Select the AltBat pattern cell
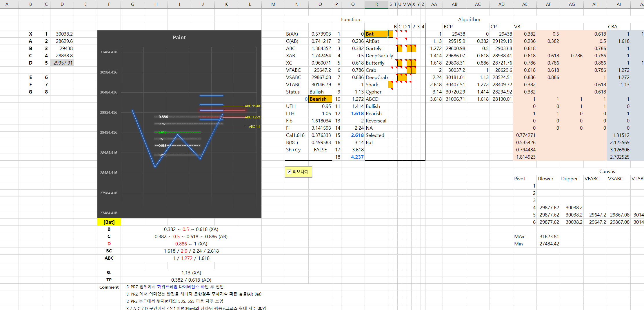Image resolution: width=644 pixels, height=310 pixels. click(x=376, y=41)
